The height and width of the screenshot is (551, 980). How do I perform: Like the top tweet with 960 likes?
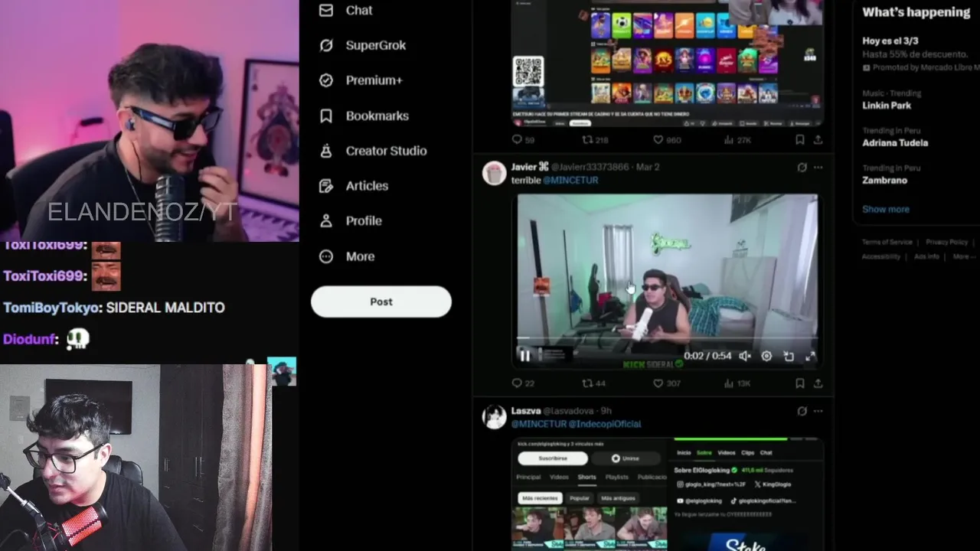[x=666, y=140]
